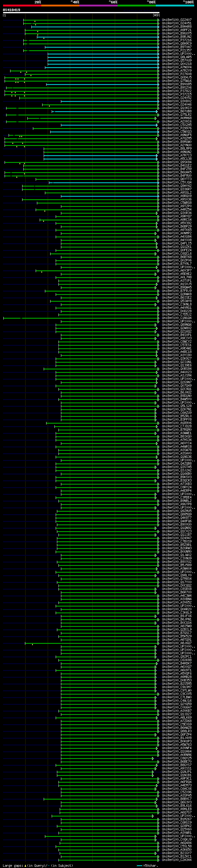Click the cyan ~100% identity legend bar
The width and height of the screenshot is (197, 868).
(x=175, y=6)
